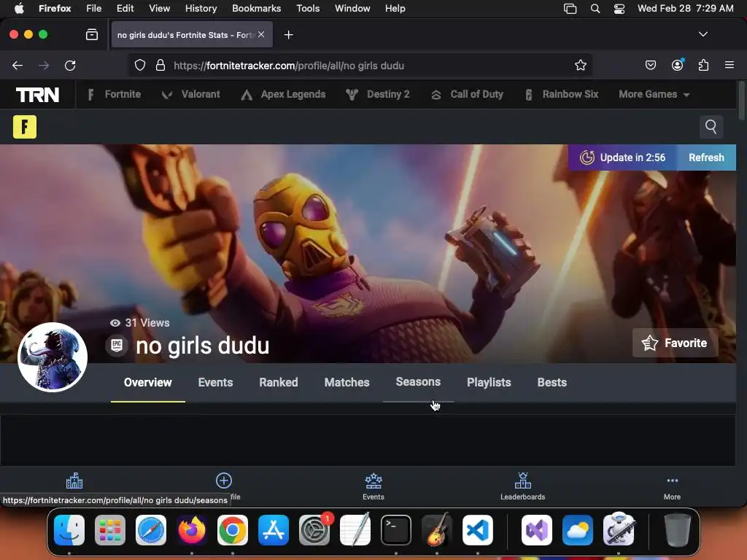This screenshot has width=747, height=560.
Task: Switch to the Seasons tab
Action: point(418,382)
